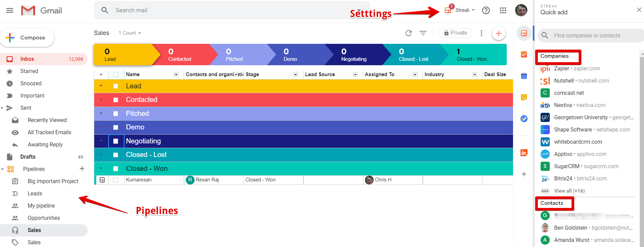Screen dimensions: 644x247
Task: Collapse the Closed - Won group arrow
Action: [x=101, y=169]
